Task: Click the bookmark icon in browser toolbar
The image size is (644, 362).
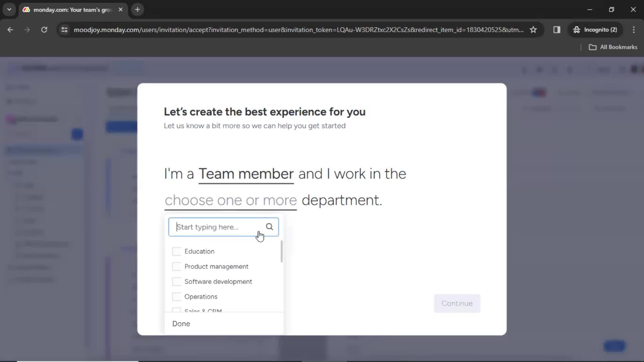Action: (533, 29)
